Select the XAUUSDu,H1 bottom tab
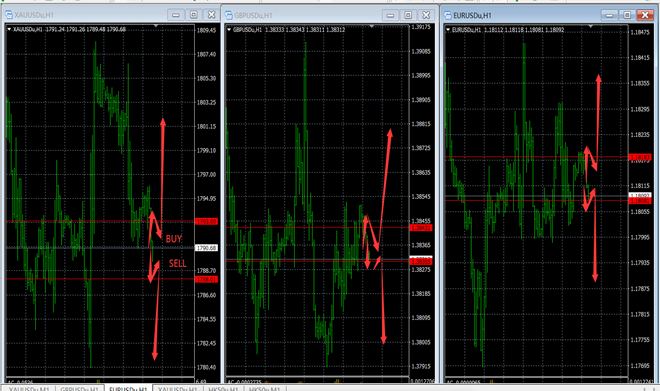660x391 pixels. (x=177, y=388)
